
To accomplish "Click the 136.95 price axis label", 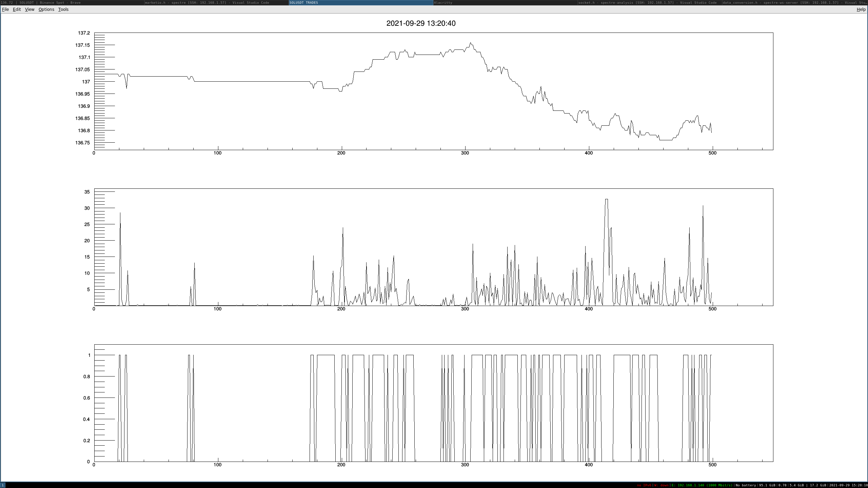I will tap(83, 94).
